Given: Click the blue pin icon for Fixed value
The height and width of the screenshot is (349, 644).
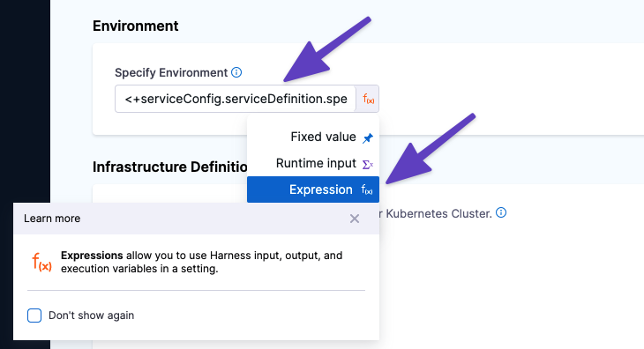Looking at the screenshot, I should click(368, 137).
